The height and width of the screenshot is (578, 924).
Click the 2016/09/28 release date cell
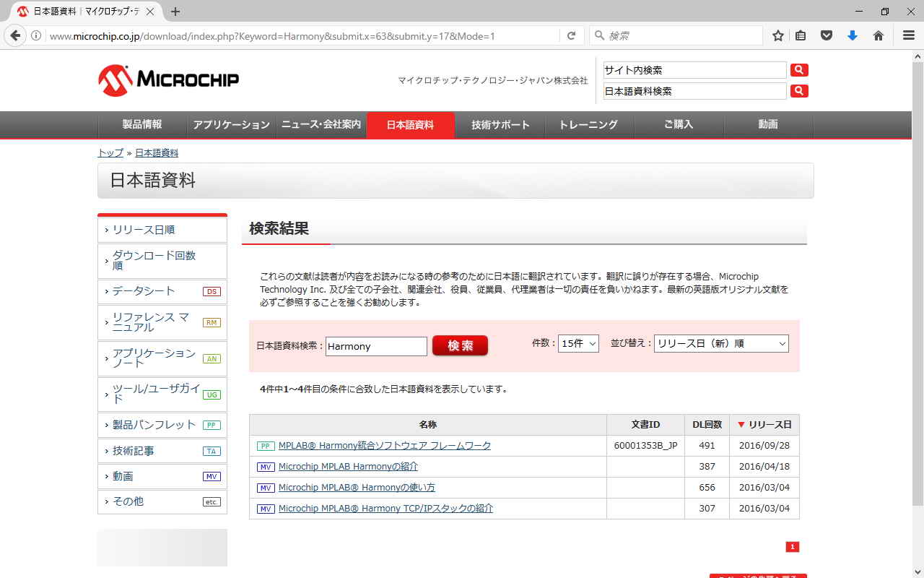point(764,446)
